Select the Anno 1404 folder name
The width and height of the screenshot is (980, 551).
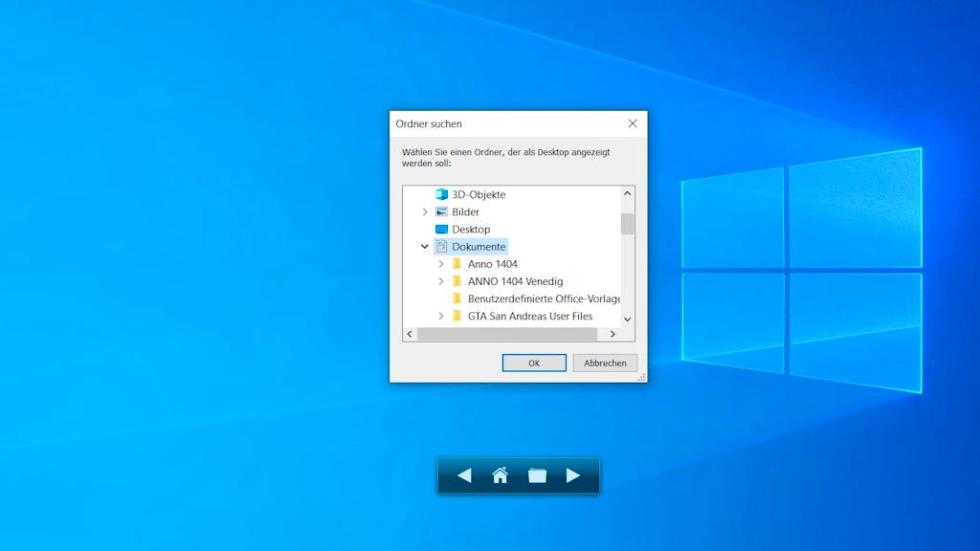point(493,264)
